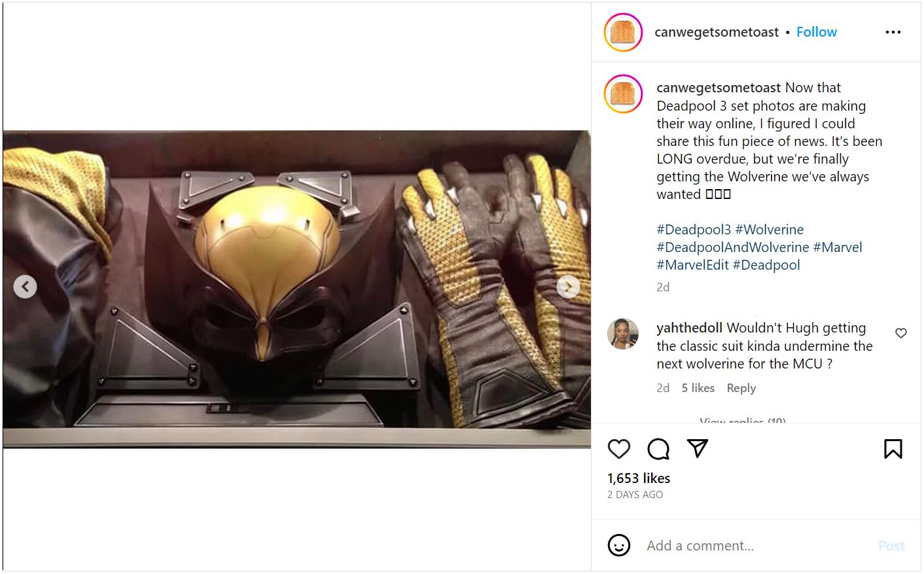Image resolution: width=924 pixels, height=574 pixels.
Task: Open the #MarvelEdit hashtag
Action: [692, 265]
